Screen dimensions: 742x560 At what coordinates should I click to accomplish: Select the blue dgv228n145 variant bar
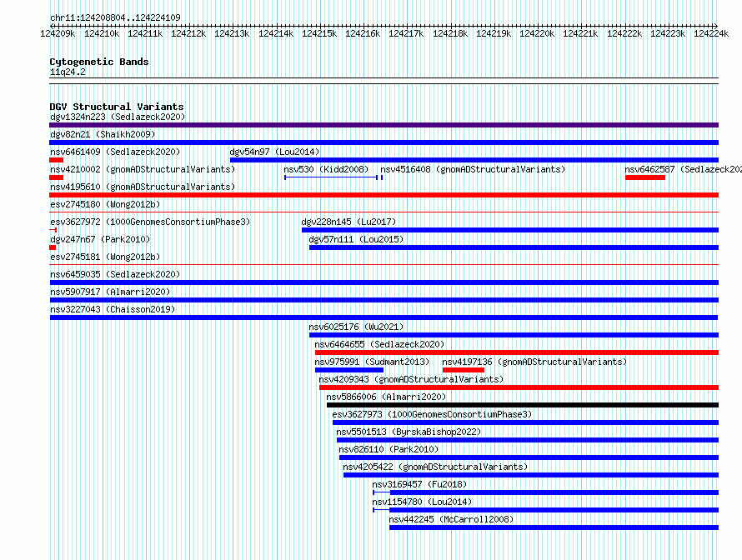(x=510, y=230)
